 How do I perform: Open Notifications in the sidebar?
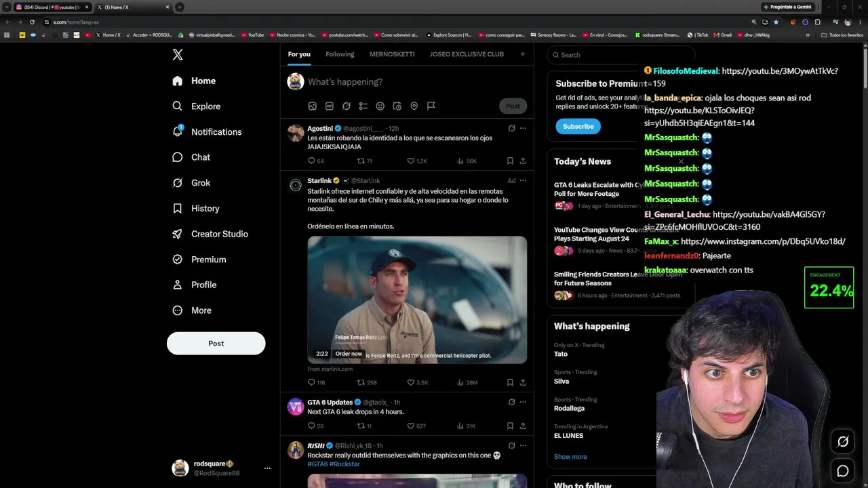(x=207, y=131)
